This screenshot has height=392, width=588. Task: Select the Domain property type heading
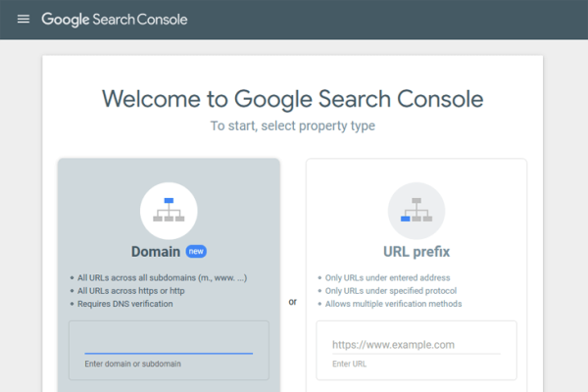coord(157,251)
